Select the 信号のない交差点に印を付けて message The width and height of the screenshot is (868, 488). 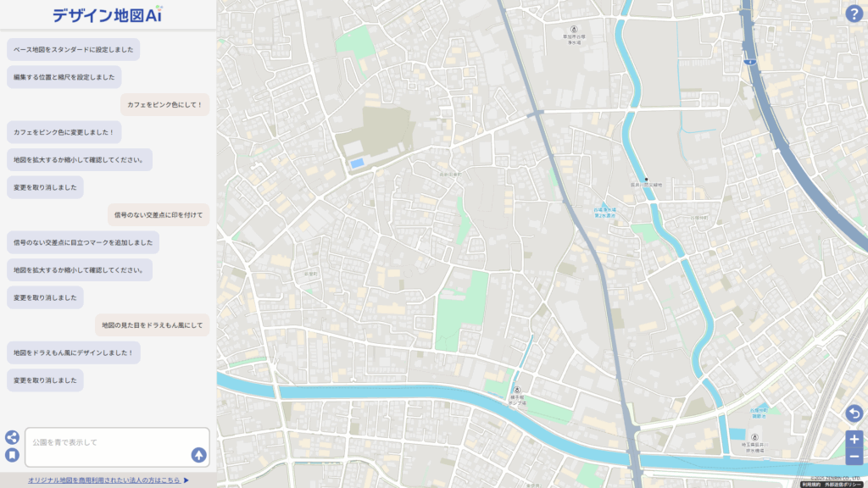pyautogui.click(x=159, y=214)
